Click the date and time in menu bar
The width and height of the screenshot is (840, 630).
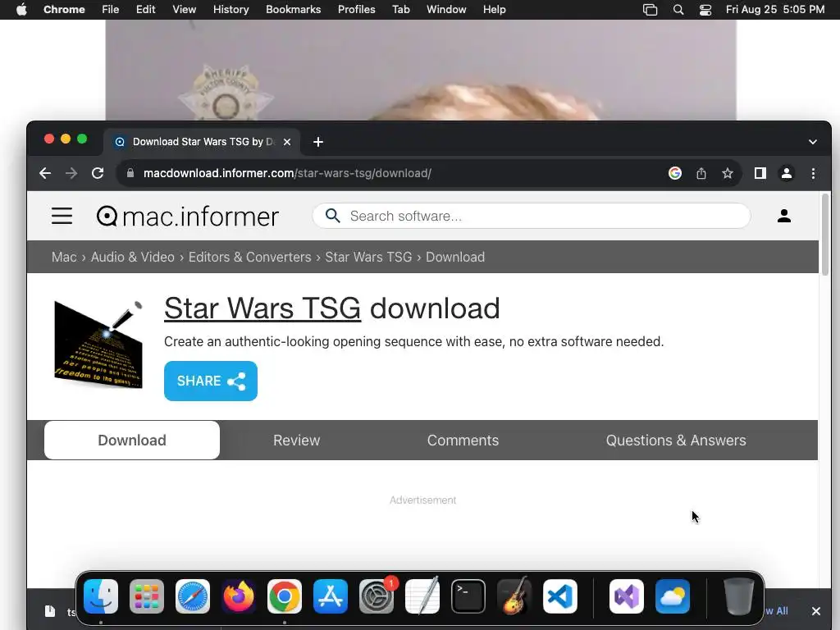pyautogui.click(x=775, y=10)
